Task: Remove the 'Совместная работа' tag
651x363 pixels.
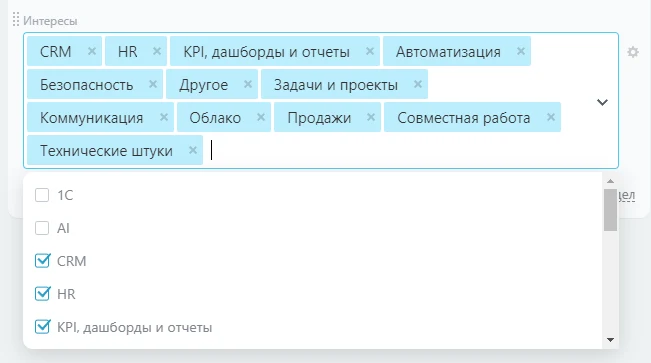Action: 551,117
